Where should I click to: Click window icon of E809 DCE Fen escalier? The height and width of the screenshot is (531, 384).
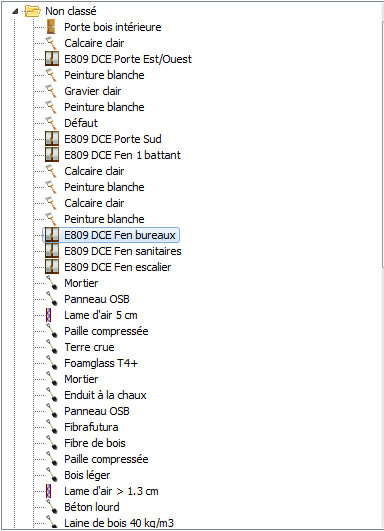pos(52,267)
